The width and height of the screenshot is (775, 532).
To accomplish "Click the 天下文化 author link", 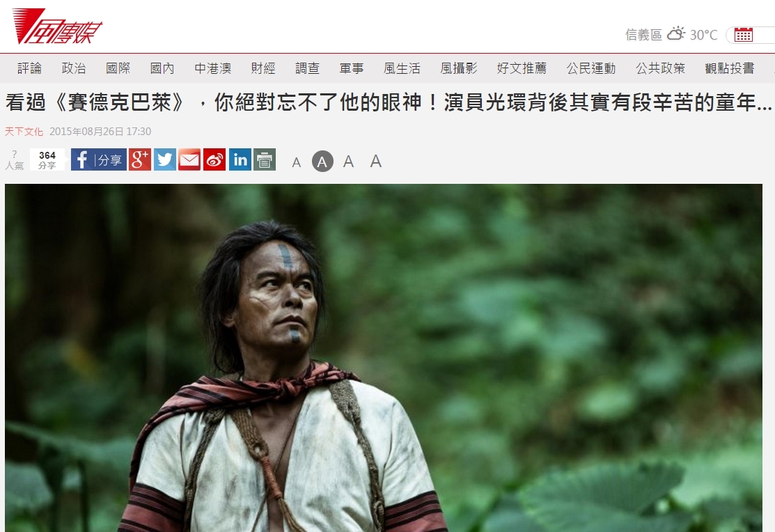I will point(24,132).
